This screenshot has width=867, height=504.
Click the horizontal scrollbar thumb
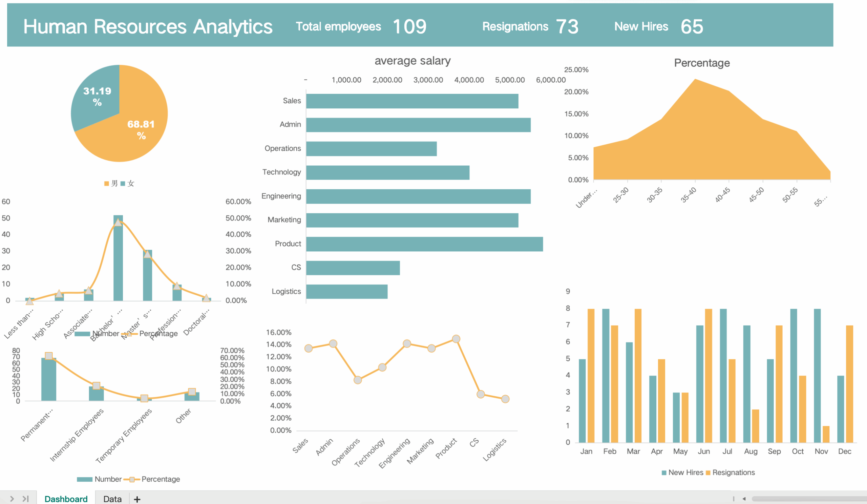pos(808,499)
